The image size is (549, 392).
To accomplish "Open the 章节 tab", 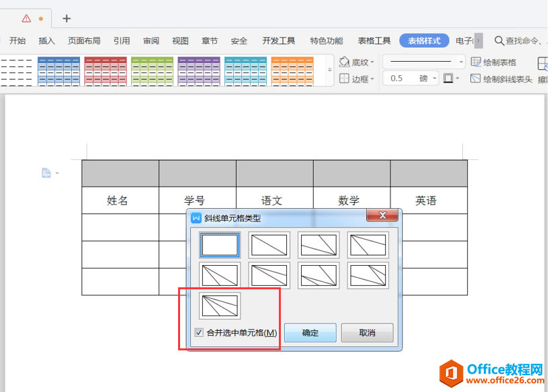I will pyautogui.click(x=210, y=40).
